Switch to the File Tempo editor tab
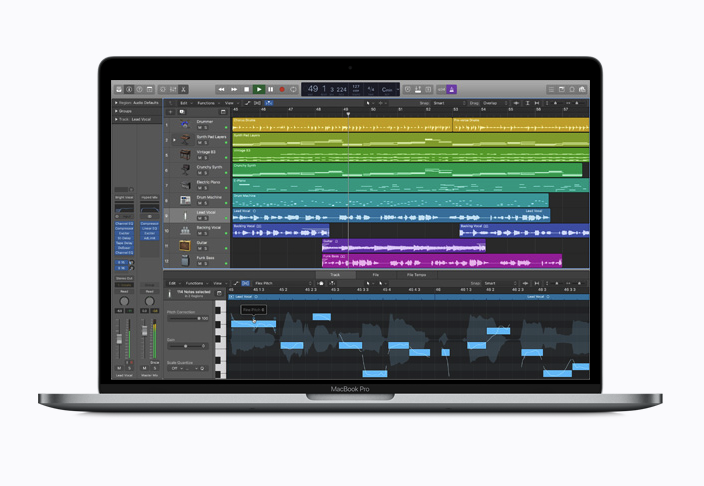Viewport: 704px width, 486px height. 415,274
